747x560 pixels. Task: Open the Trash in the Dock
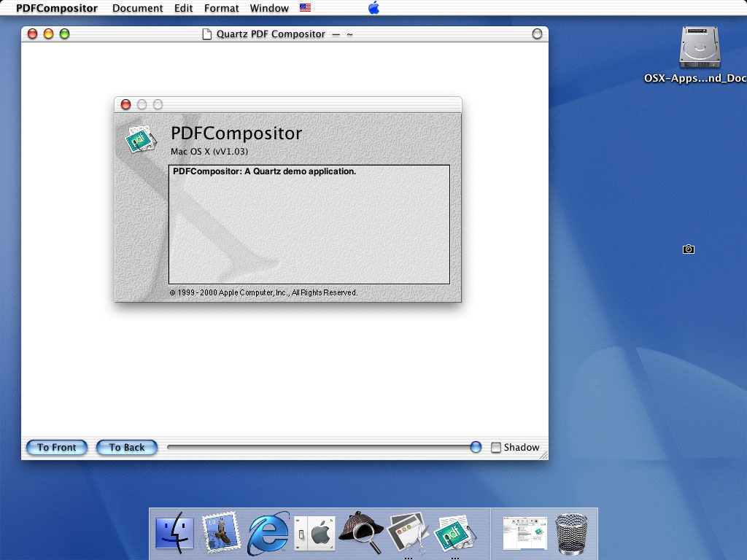click(572, 533)
